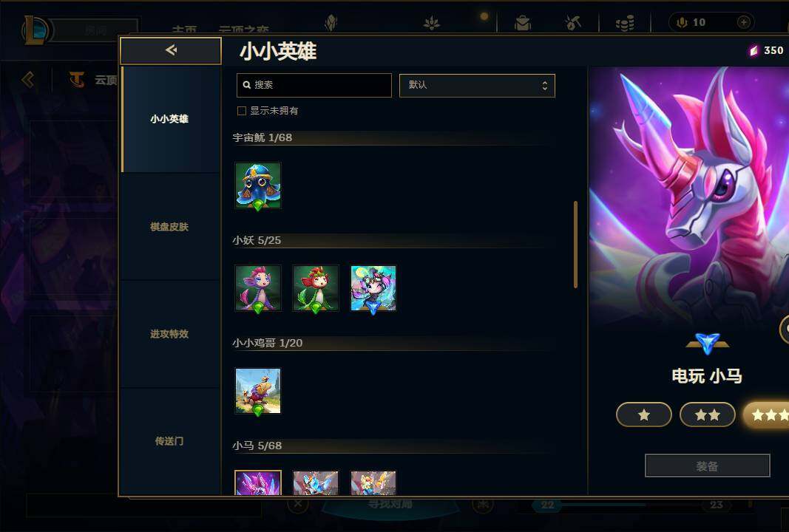
Task: Open the loot backpack icon in top bar
Action: [523, 23]
